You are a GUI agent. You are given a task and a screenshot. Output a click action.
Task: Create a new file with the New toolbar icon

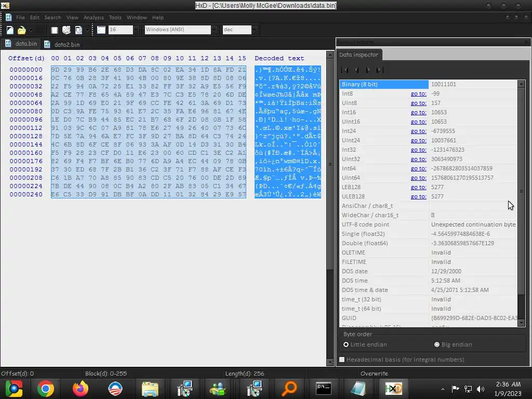coord(10,30)
